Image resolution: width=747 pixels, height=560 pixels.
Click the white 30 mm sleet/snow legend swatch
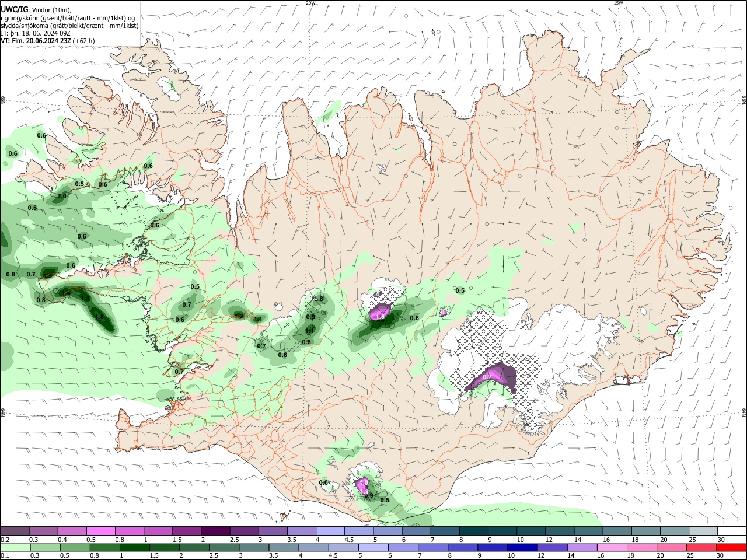pos(732,531)
